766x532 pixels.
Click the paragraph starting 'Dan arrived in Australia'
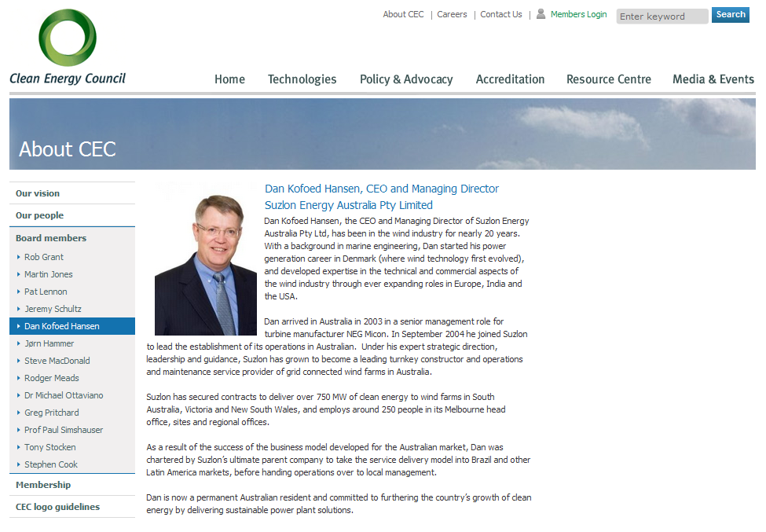[336, 347]
